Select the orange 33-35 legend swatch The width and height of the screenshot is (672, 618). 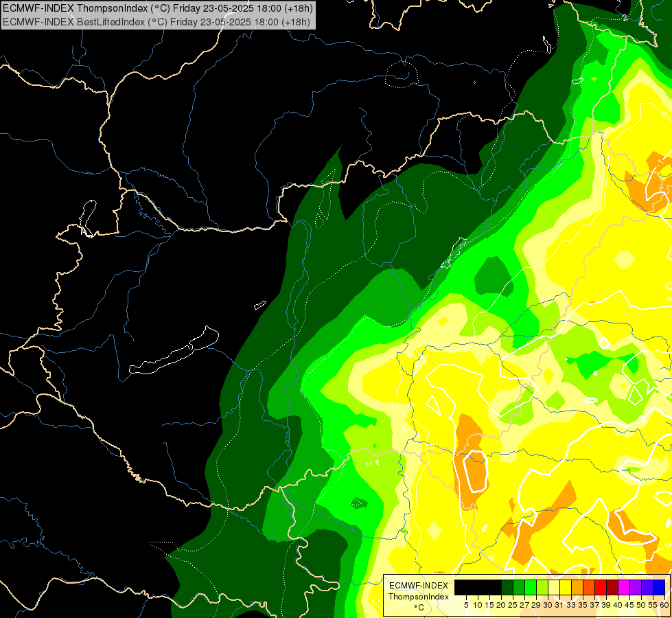(x=577, y=587)
